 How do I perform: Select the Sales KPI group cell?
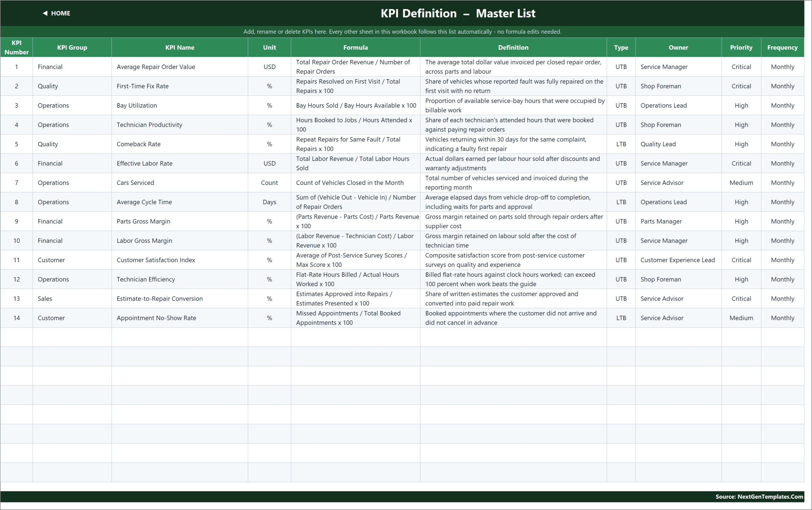pyautogui.click(x=72, y=299)
